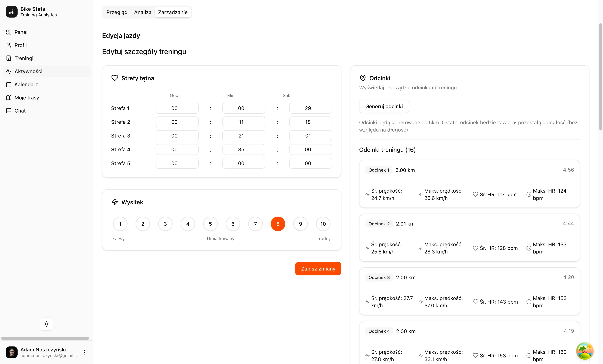Switch to the Przegląd tab
Viewport: 603px width, 364px height.
point(117,12)
